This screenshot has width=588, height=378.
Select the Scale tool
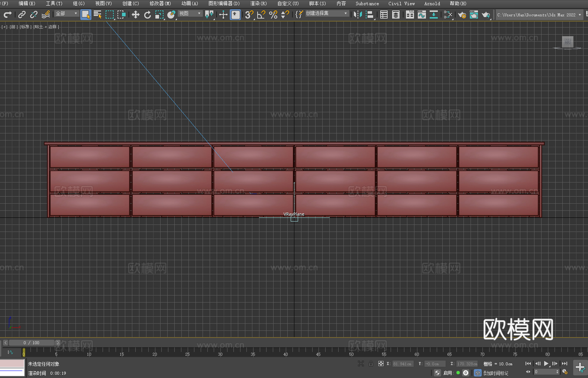point(159,14)
